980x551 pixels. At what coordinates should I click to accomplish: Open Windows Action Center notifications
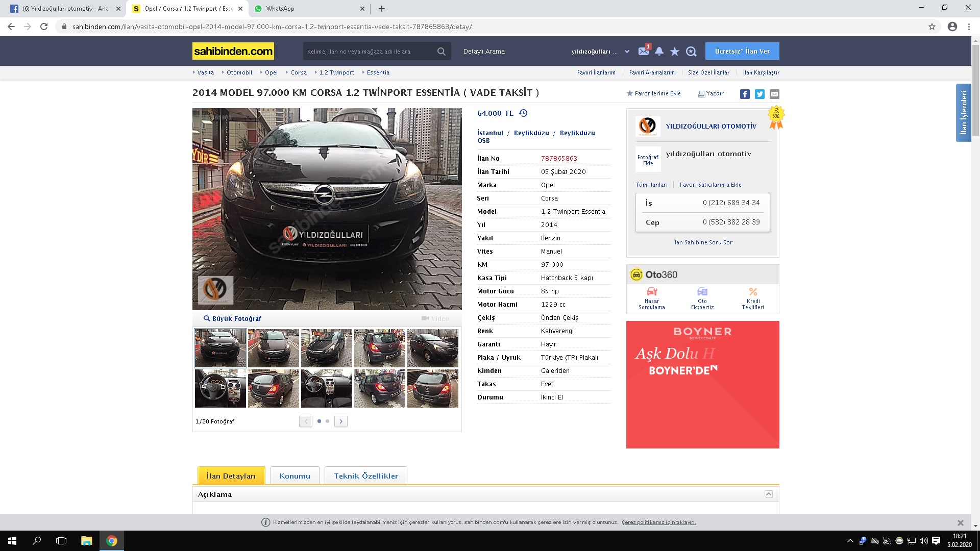pos(936,541)
